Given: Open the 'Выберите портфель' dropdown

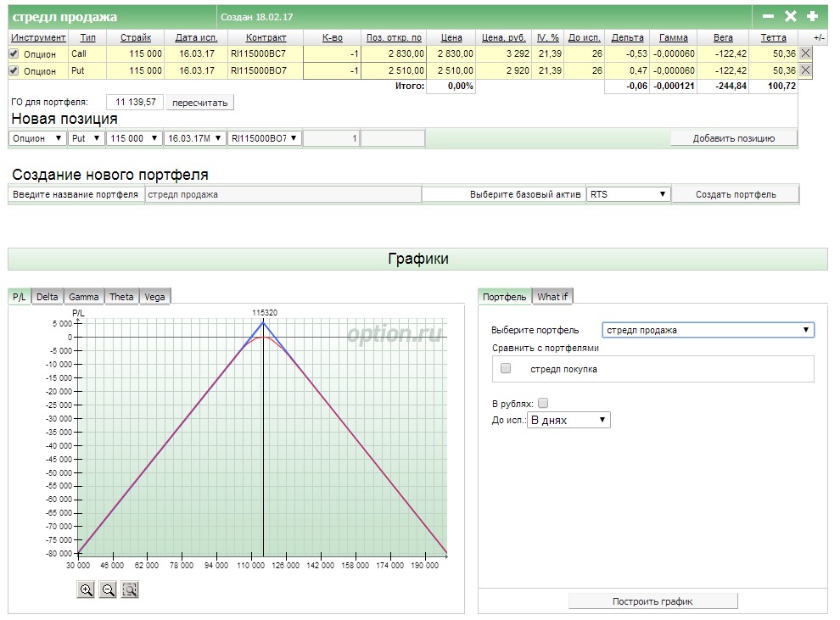Looking at the screenshot, I should [x=708, y=330].
